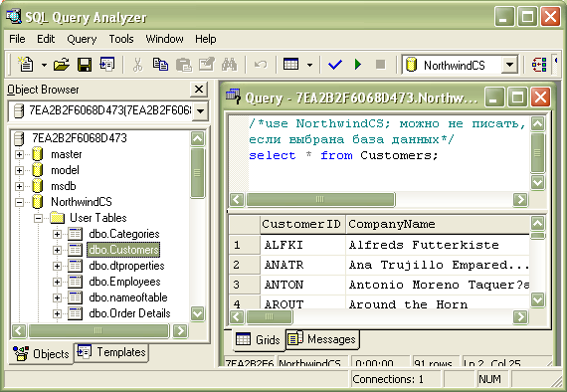Expand the dbo.Customers table

click(x=57, y=250)
